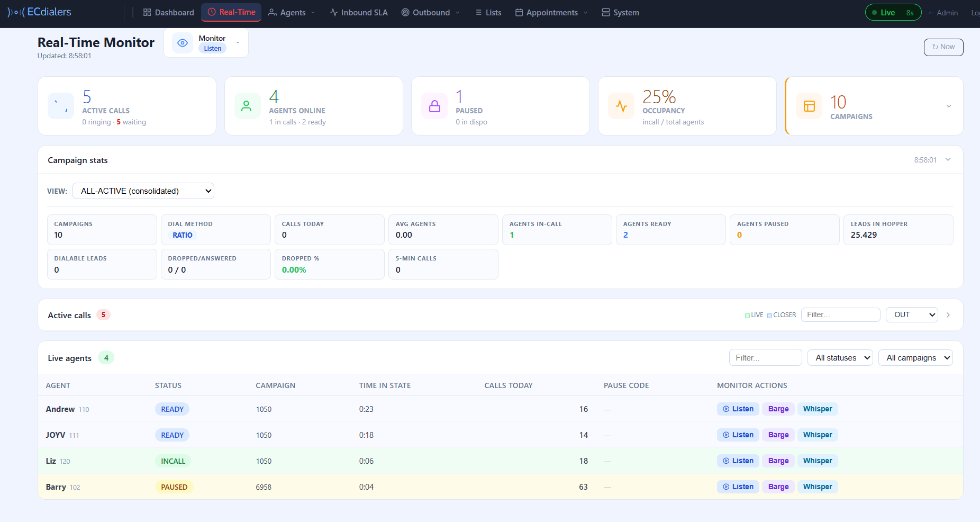
Task: Click the eye icon in Monitor selector
Action: click(x=183, y=43)
